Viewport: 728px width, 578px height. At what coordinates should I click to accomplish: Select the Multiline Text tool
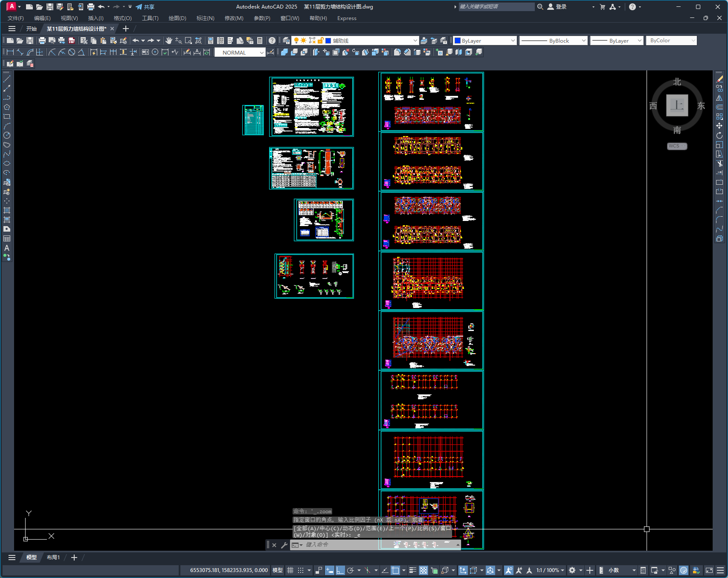[7, 248]
